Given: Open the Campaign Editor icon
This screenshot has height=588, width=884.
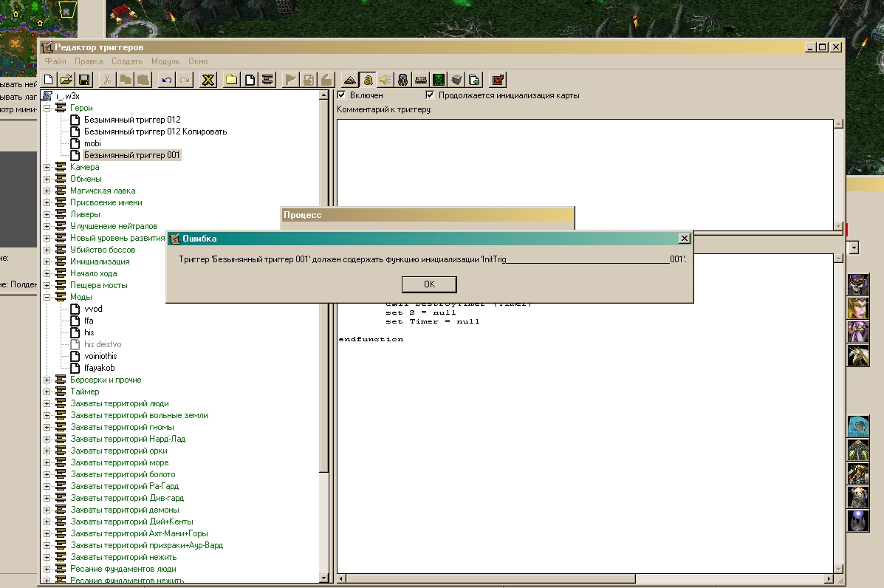Looking at the screenshot, I should point(420,80).
